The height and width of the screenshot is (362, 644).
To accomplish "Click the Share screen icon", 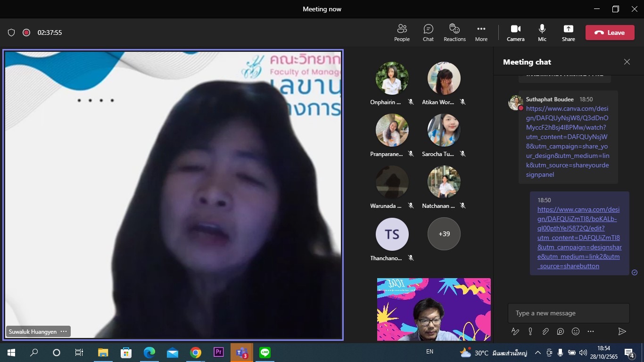I will (x=568, y=33).
